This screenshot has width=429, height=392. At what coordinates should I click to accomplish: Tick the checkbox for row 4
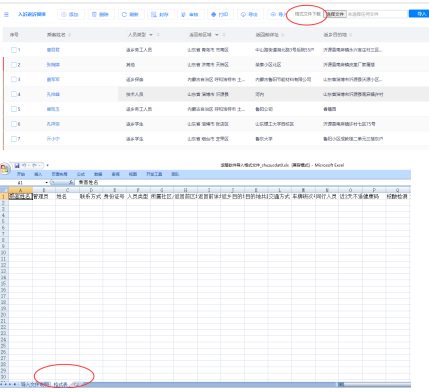tap(14, 94)
